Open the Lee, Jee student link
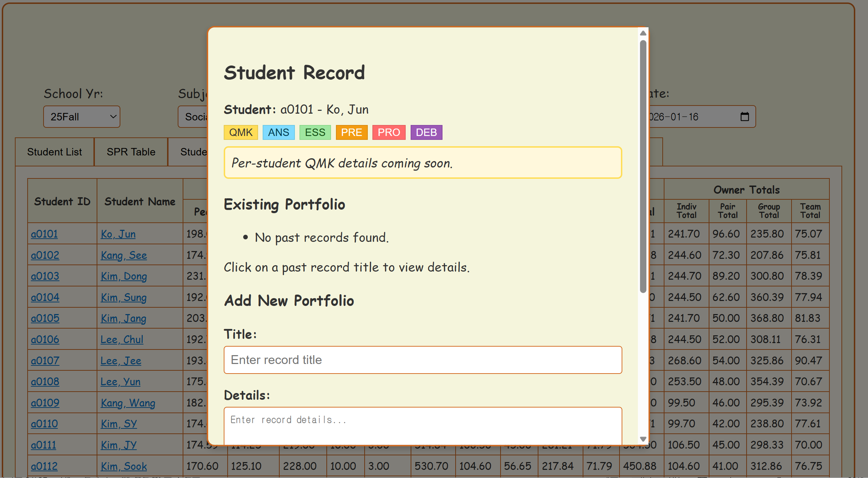This screenshot has width=868, height=478. 121,360
